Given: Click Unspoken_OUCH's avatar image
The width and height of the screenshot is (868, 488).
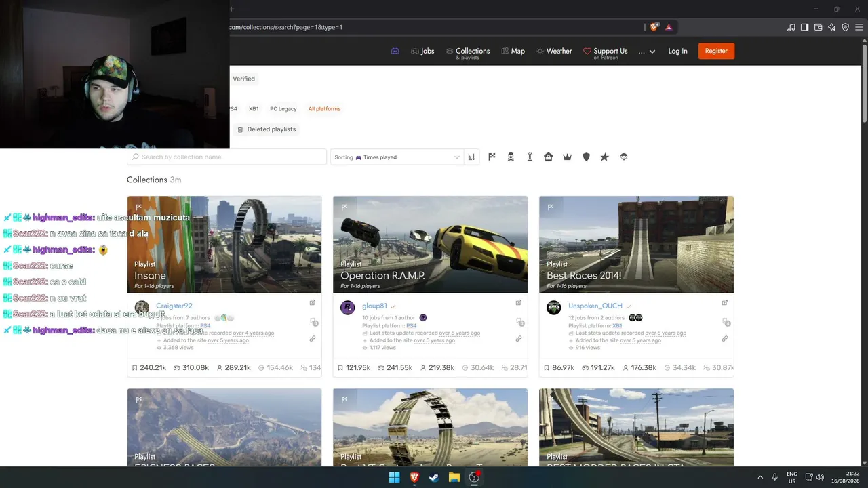Looking at the screenshot, I should click(554, 308).
